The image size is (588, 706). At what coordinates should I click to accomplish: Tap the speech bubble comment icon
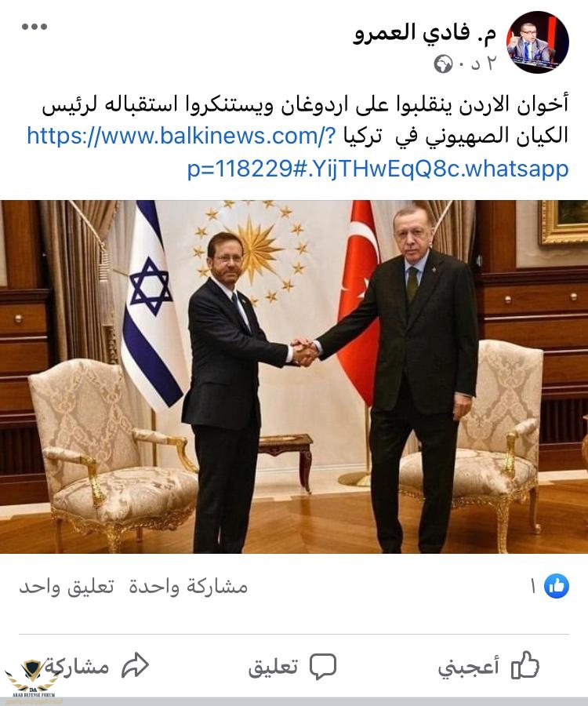323,666
